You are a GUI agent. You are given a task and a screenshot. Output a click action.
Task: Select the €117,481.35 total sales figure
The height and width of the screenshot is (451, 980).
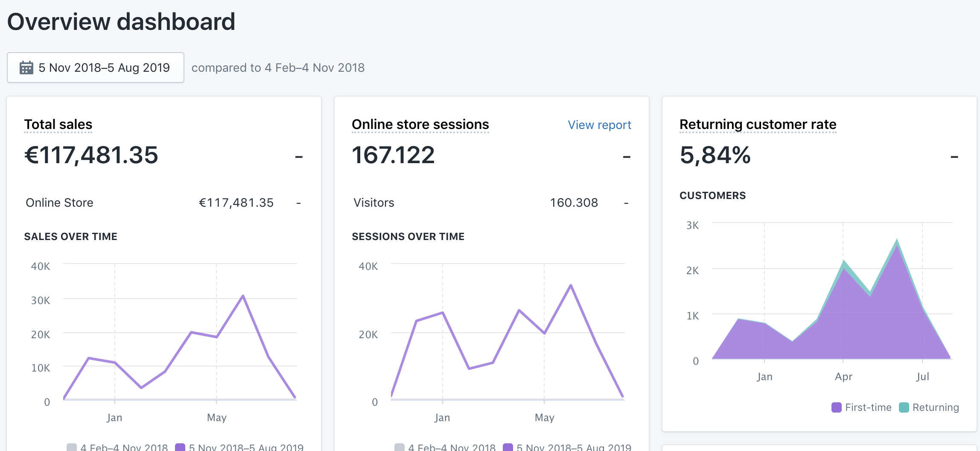91,155
